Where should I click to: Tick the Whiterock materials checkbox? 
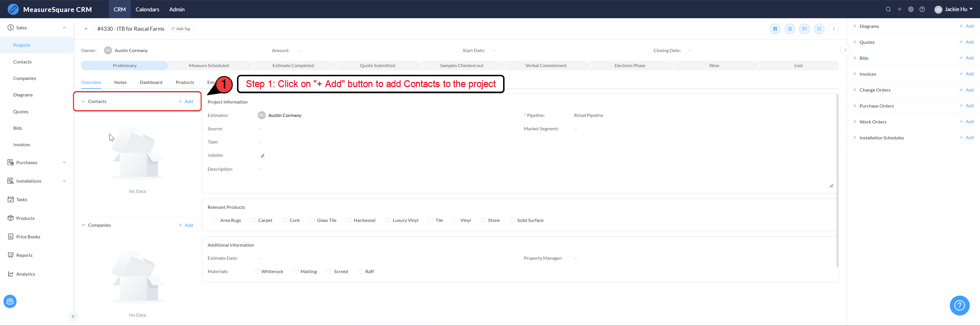coord(256,271)
